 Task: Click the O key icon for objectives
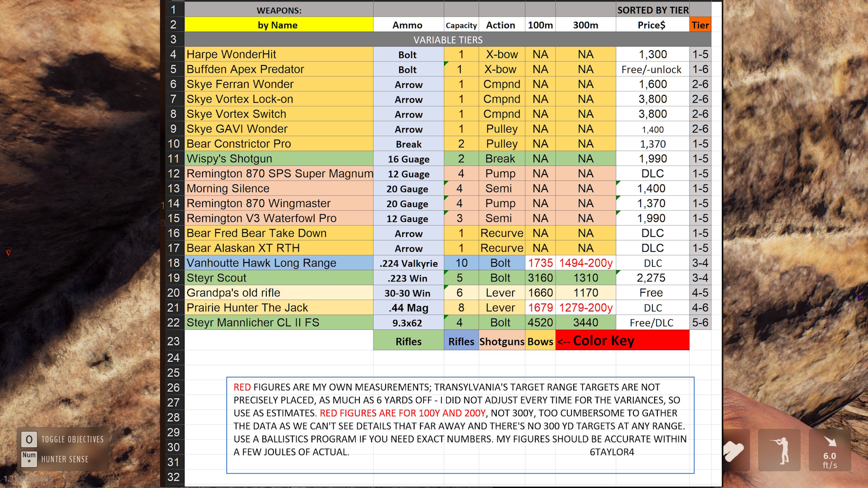point(29,439)
